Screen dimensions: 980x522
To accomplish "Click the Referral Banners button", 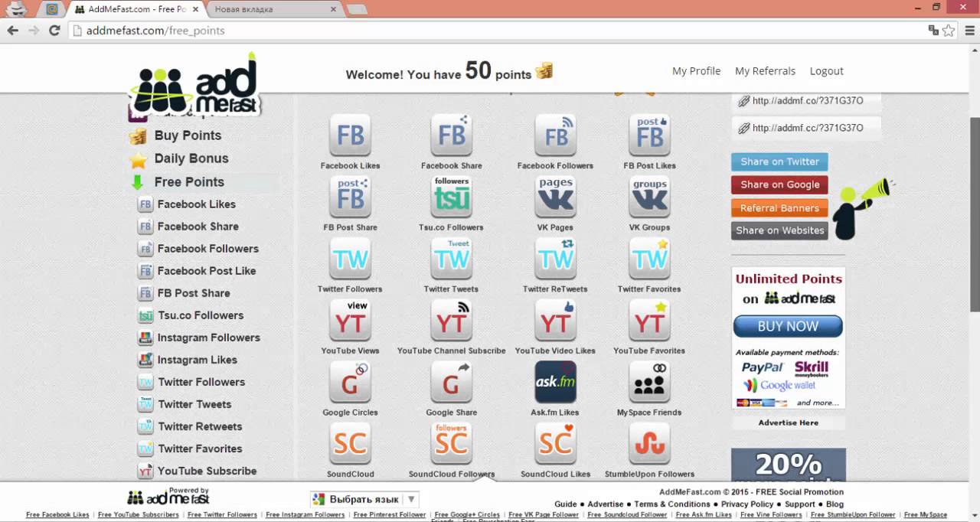I will tap(779, 208).
